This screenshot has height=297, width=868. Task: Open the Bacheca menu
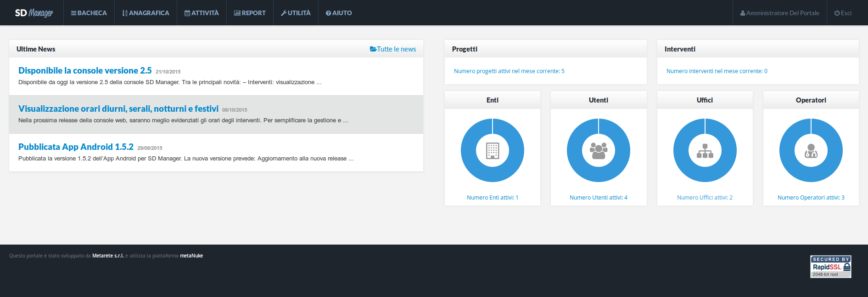click(x=89, y=13)
